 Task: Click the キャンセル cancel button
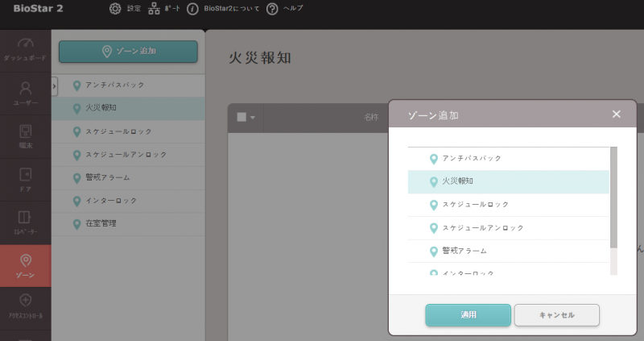coord(556,314)
